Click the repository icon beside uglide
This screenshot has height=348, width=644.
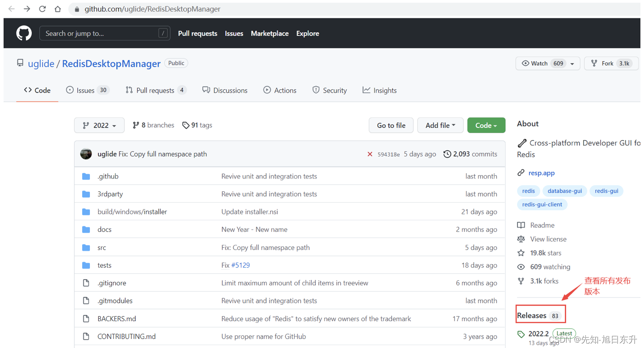(x=20, y=63)
